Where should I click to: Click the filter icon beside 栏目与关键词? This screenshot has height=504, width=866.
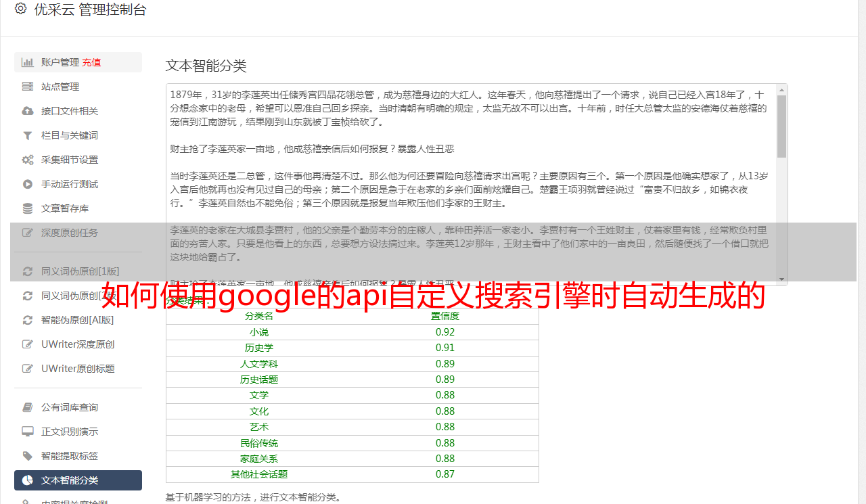28,135
